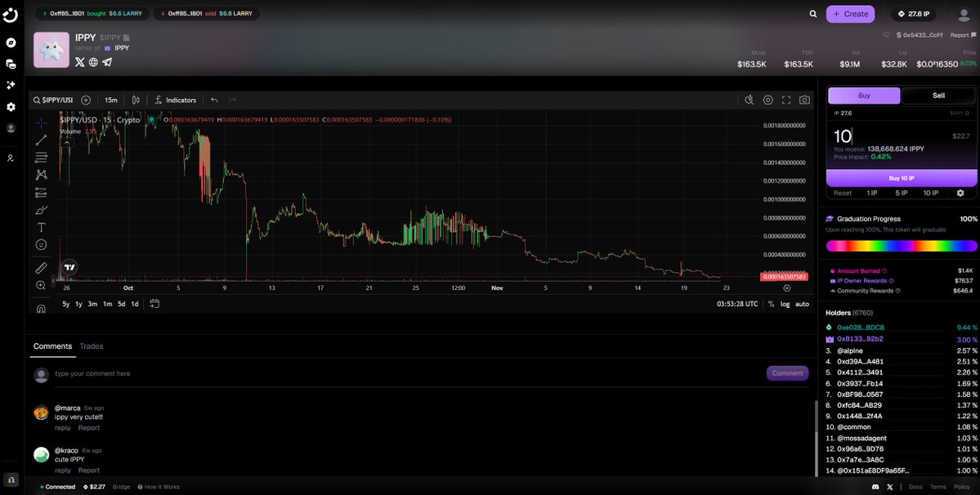Open the 15m interval dropdown
Screen dimensions: 980x495
tap(111, 100)
